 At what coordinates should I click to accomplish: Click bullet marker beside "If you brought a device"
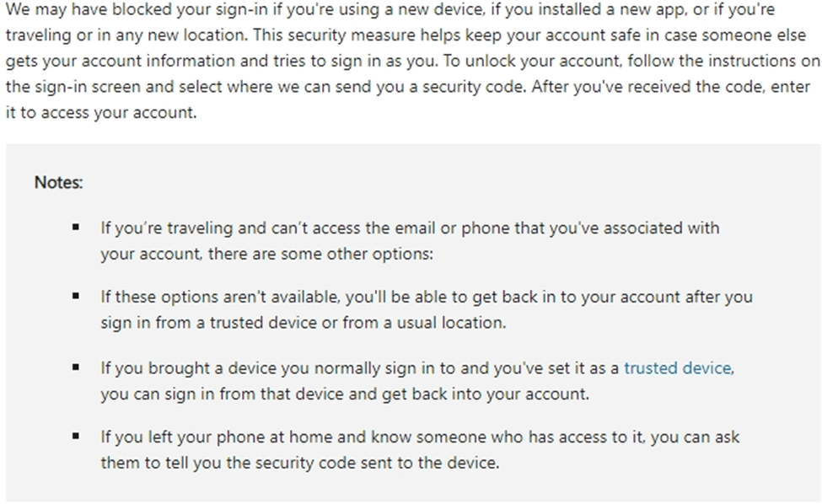[x=76, y=367]
